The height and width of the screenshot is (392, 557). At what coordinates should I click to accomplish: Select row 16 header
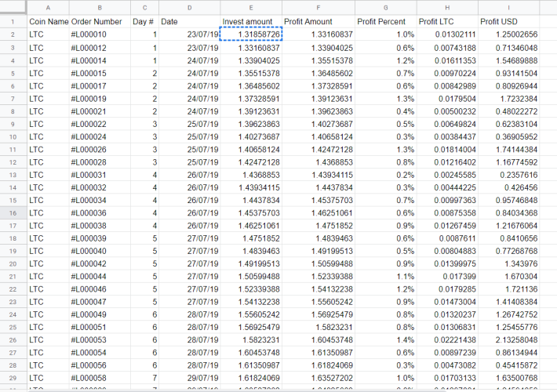(13, 213)
